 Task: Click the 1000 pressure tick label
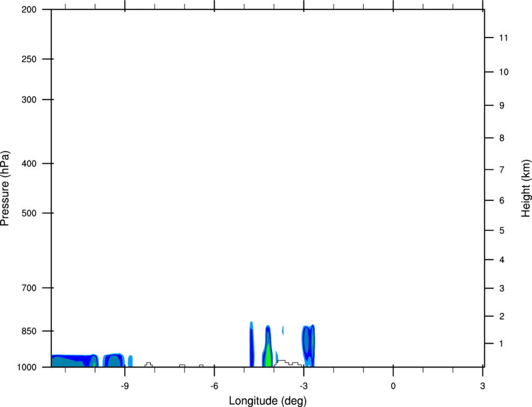click(x=26, y=368)
